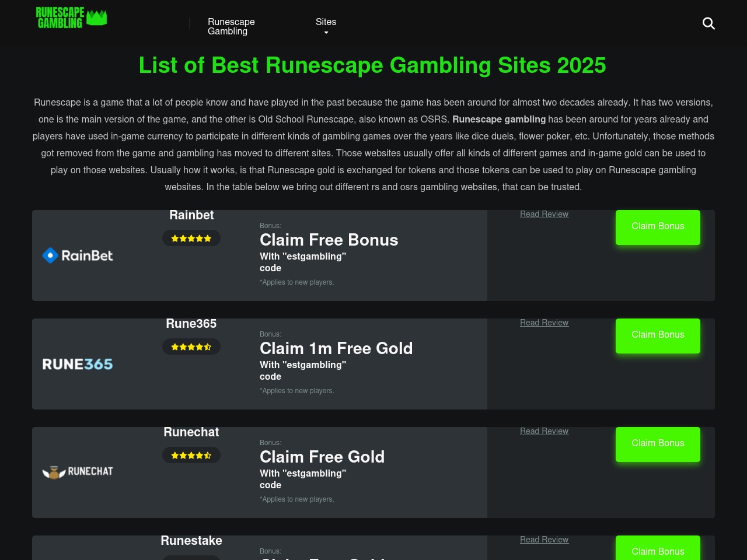Claim Bonus for Rune365
This screenshot has width=747, height=560.
coord(658,335)
